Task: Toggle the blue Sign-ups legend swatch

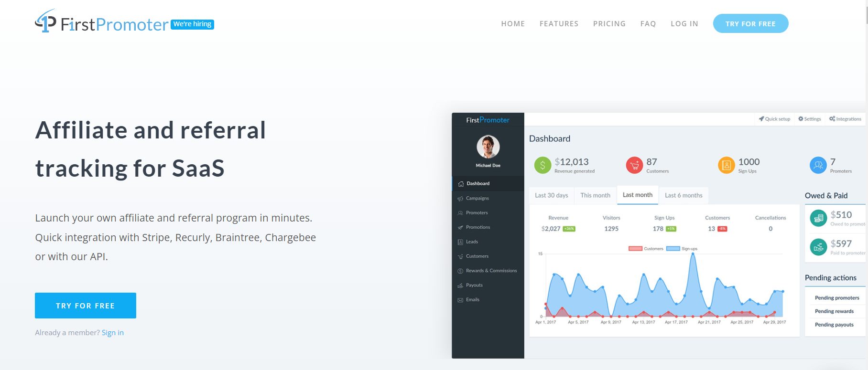Action: pyautogui.click(x=673, y=249)
